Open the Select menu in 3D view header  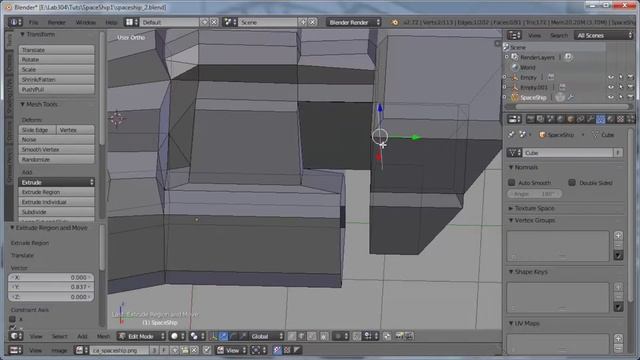pos(59,336)
